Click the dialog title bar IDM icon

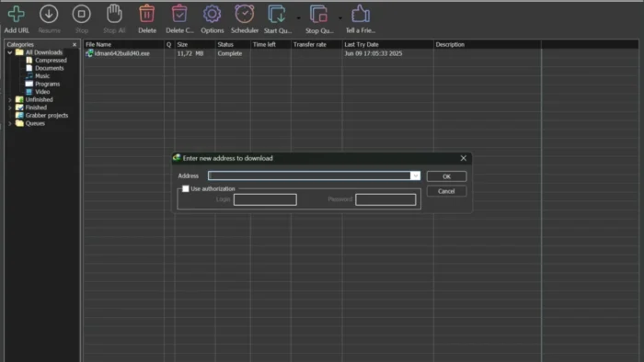pyautogui.click(x=177, y=158)
